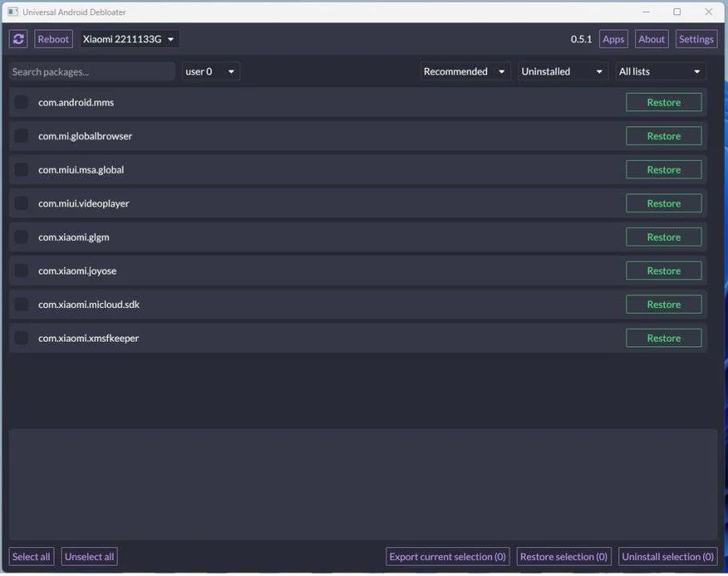Restore com.xiaomi.micloud.sdk
The width and height of the screenshot is (728, 576).
[x=663, y=305]
